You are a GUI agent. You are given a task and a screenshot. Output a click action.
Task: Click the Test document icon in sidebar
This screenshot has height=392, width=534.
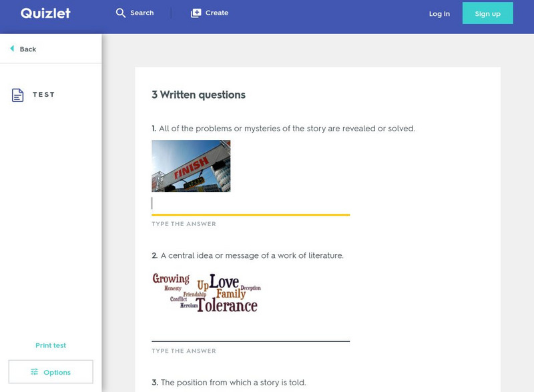click(x=18, y=95)
